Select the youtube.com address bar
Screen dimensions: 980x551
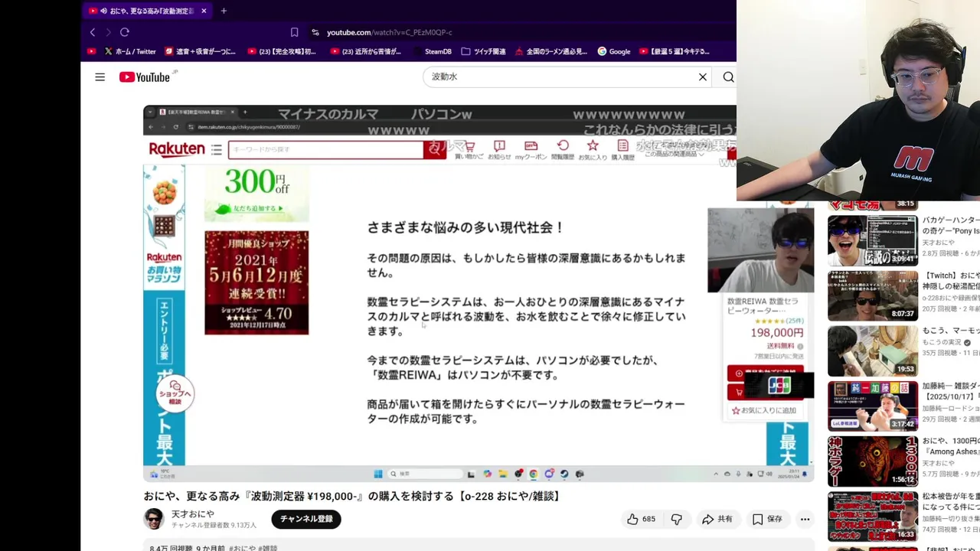(389, 32)
